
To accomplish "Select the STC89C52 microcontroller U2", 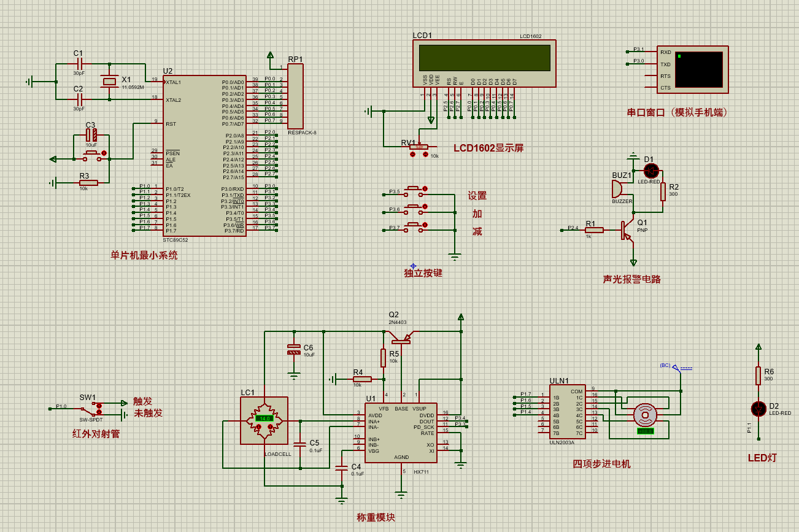I will (204, 156).
